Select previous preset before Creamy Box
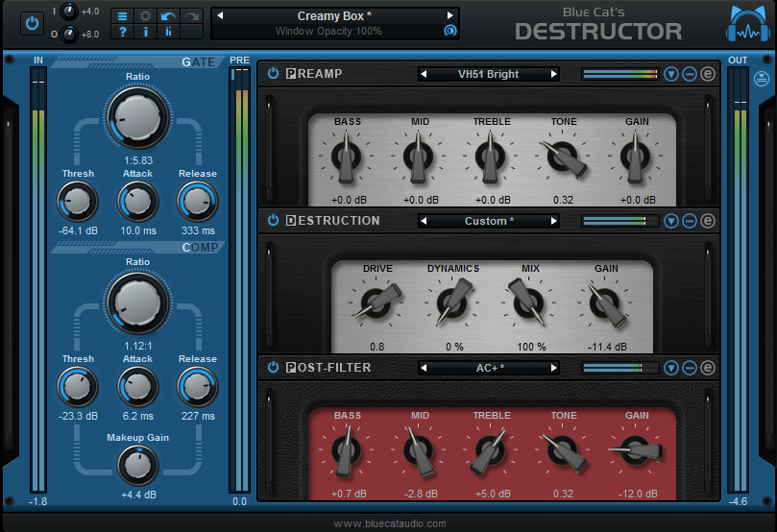The height and width of the screenshot is (532, 777). pyautogui.click(x=220, y=16)
